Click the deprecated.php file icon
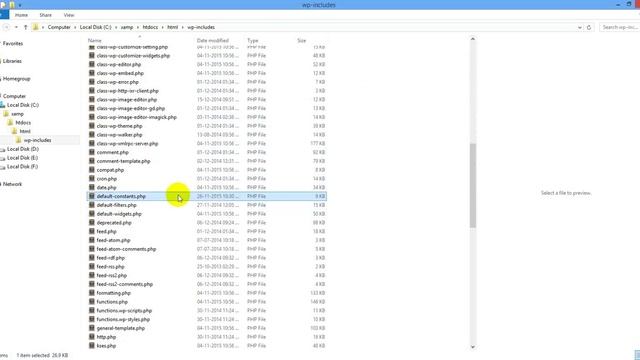Screen dimensions: 640x360 (92, 222)
